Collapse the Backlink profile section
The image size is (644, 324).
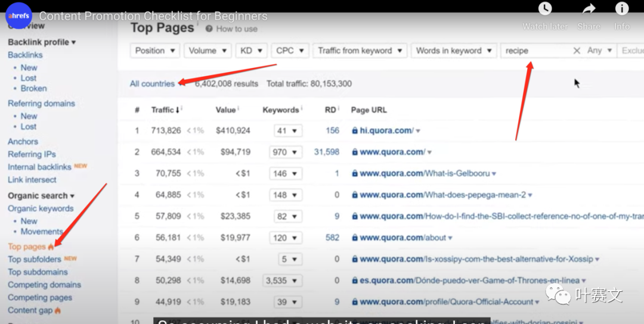[x=42, y=42]
